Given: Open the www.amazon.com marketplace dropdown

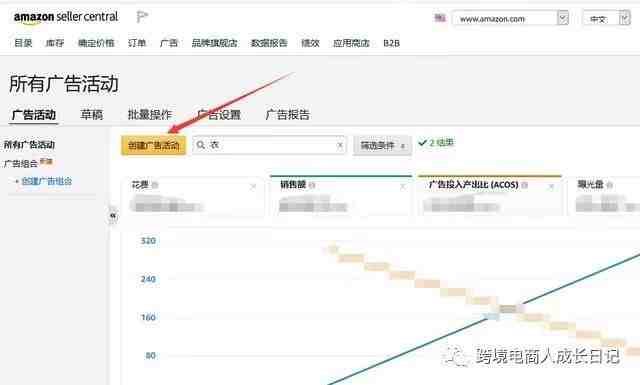Looking at the screenshot, I should pyautogui.click(x=510, y=19).
